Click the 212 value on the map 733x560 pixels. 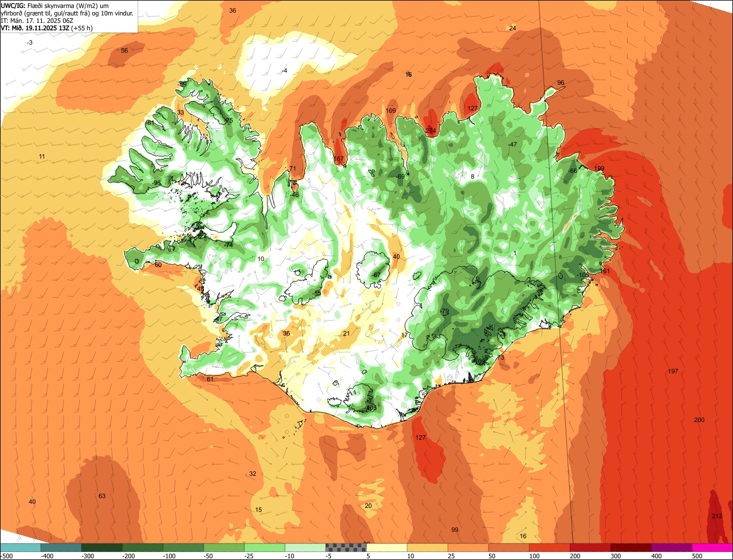tap(717, 516)
